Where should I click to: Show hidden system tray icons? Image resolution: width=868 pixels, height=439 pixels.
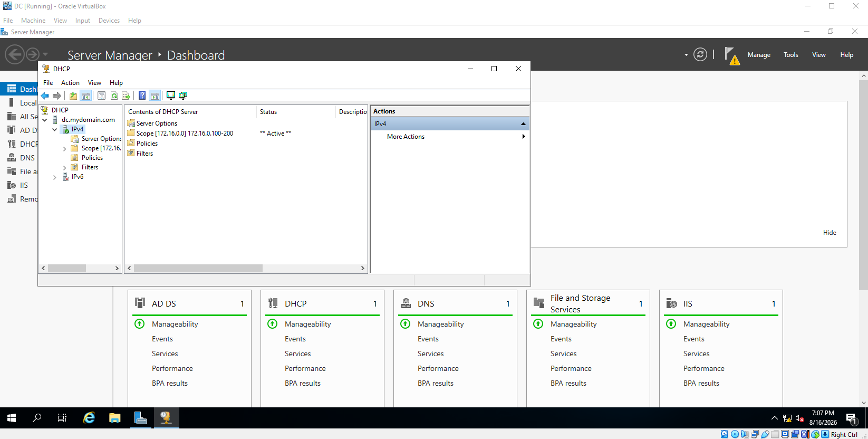point(774,418)
